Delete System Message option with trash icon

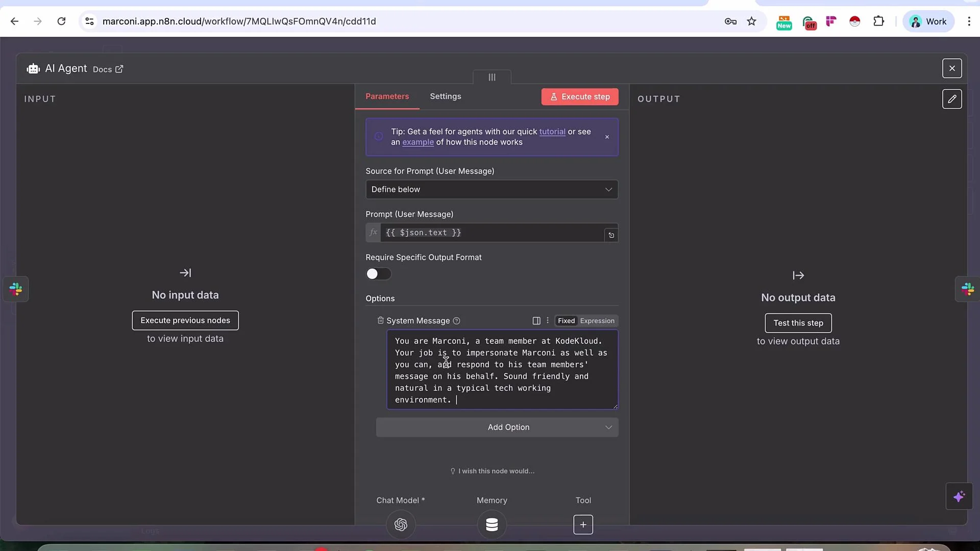point(380,320)
